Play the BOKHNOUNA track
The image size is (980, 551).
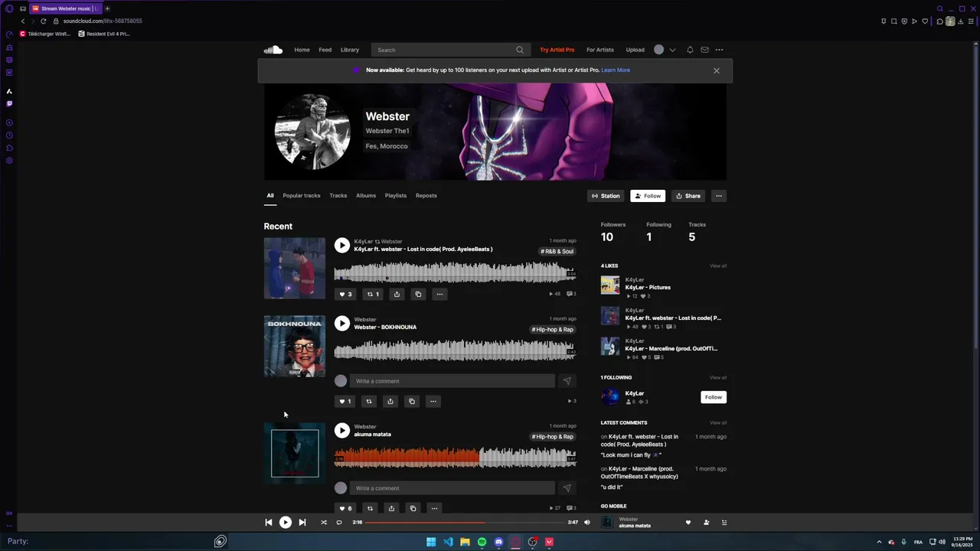click(342, 324)
